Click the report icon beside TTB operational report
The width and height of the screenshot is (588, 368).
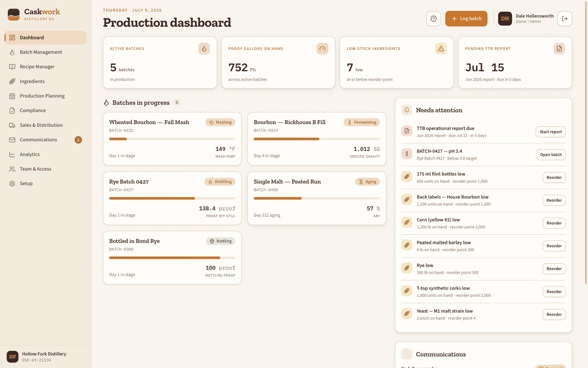click(x=407, y=131)
